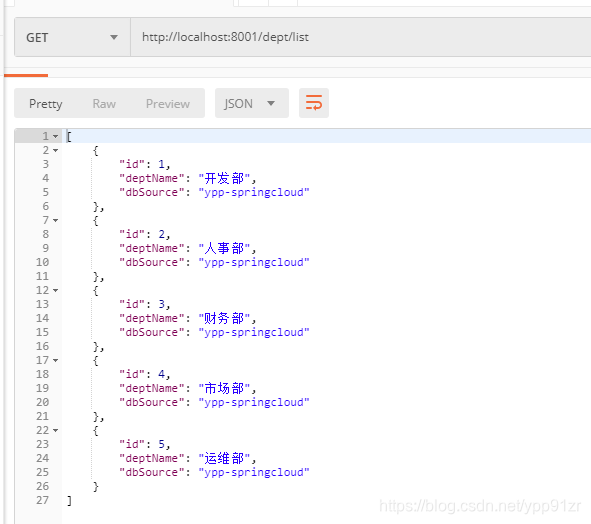Click the dbSource value on line 15
This screenshot has height=524, width=591.
point(254,332)
